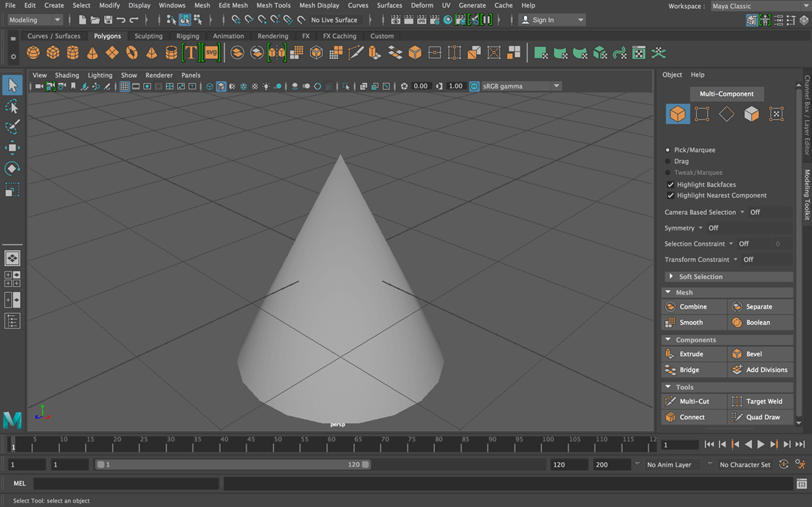Open the Mesh Tools menu
The height and width of the screenshot is (507, 812).
[273, 5]
